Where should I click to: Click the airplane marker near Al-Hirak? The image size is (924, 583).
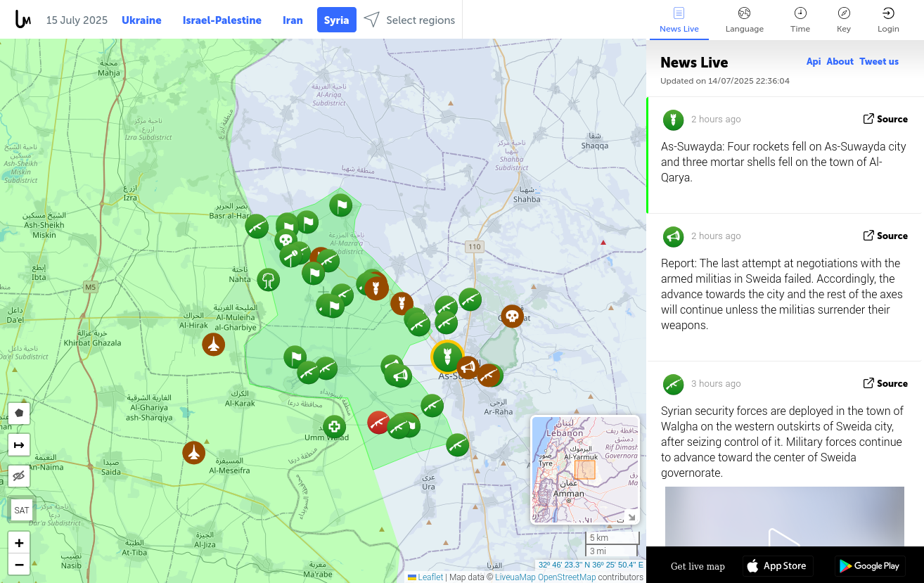point(213,345)
